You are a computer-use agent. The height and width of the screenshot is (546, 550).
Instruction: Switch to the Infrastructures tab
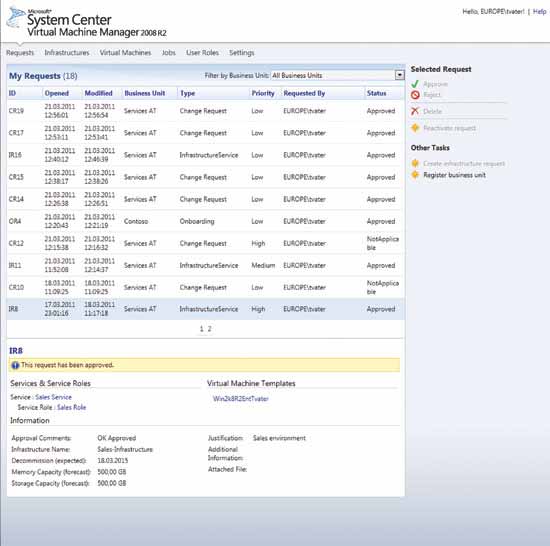tap(67, 53)
